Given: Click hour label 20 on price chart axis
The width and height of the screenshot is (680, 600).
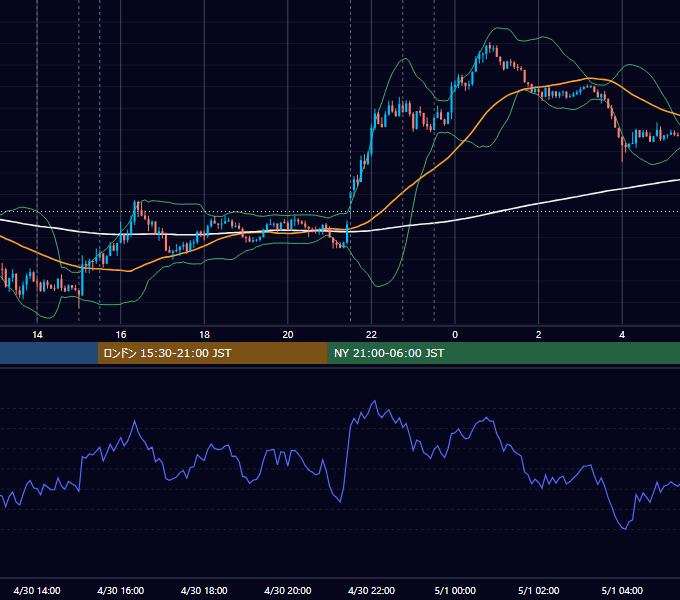Looking at the screenshot, I should point(288,335).
